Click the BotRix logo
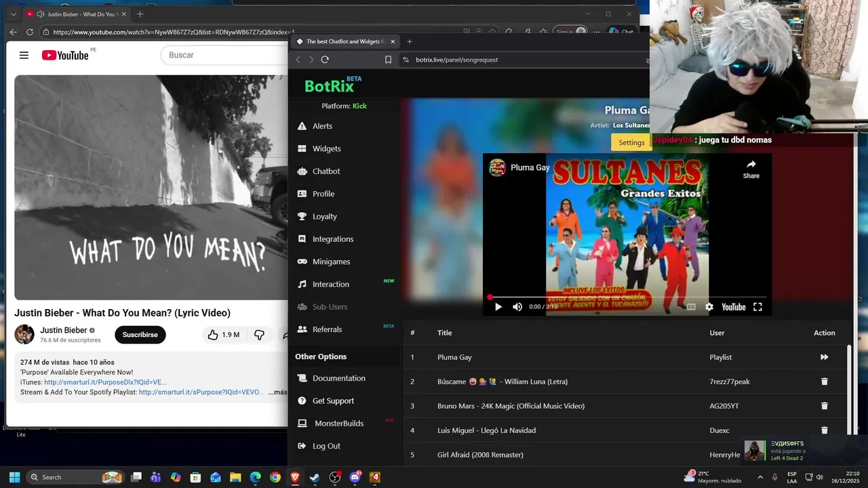Viewport: 868px width, 488px height. pyautogui.click(x=332, y=85)
